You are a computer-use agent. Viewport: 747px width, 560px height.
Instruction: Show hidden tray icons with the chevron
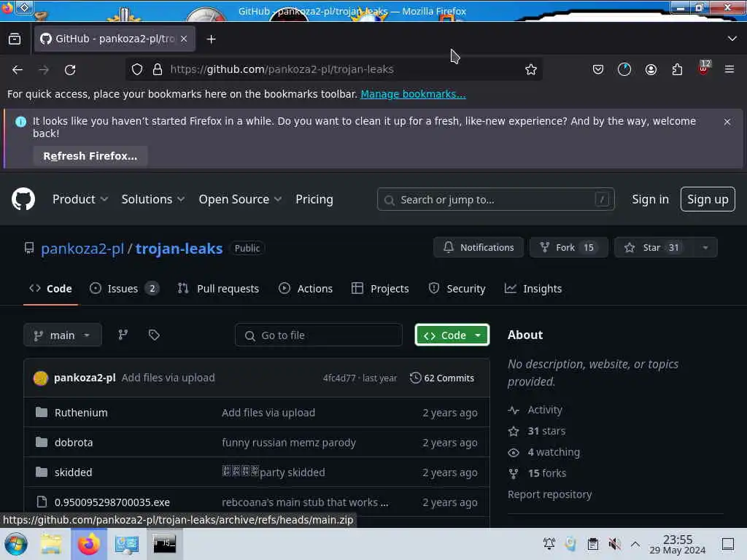(635, 544)
